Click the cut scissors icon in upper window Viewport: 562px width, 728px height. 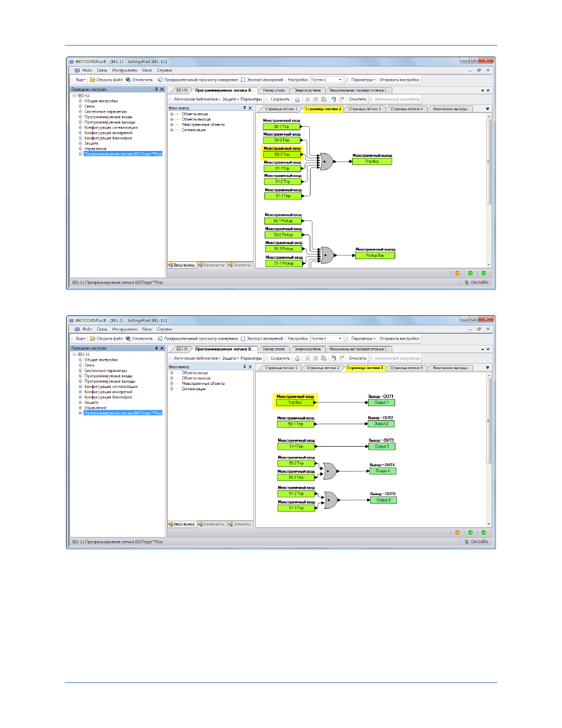[x=308, y=100]
